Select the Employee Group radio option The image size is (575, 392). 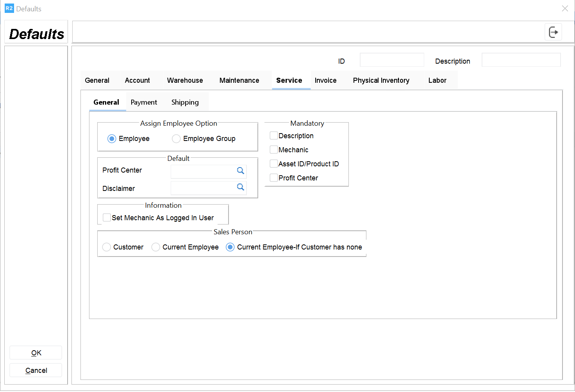(176, 139)
